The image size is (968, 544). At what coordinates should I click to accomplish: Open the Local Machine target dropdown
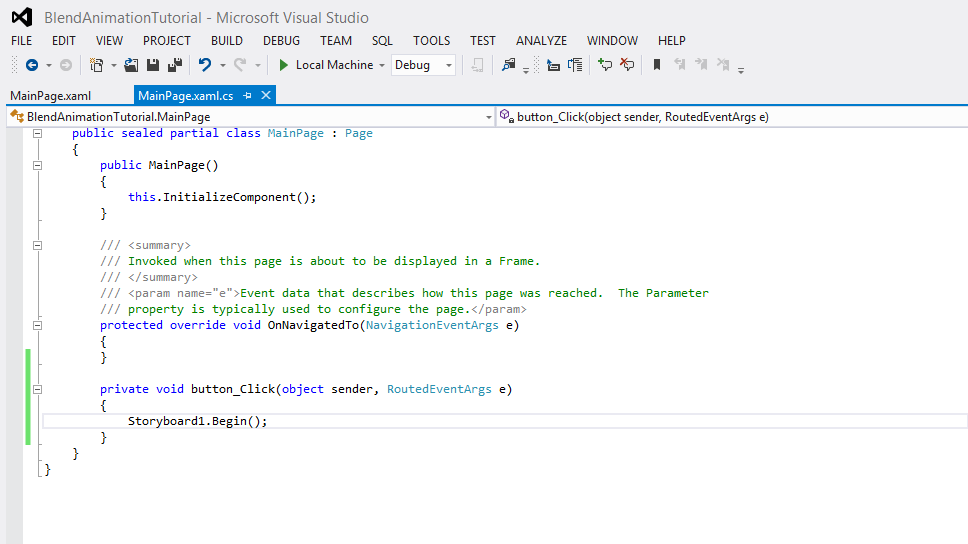tap(382, 65)
